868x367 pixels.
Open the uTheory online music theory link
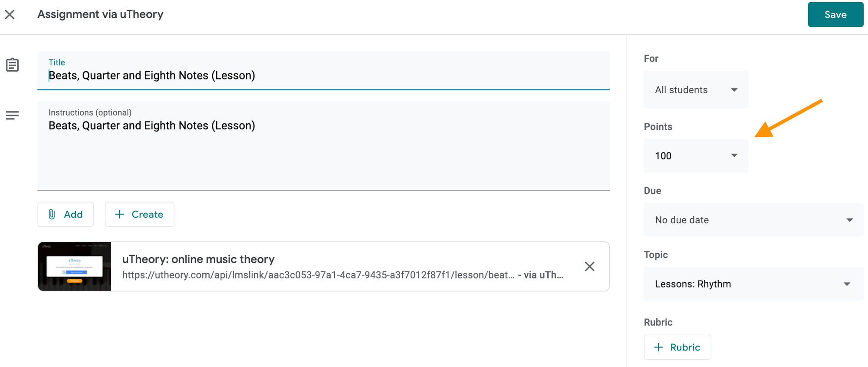click(198, 259)
